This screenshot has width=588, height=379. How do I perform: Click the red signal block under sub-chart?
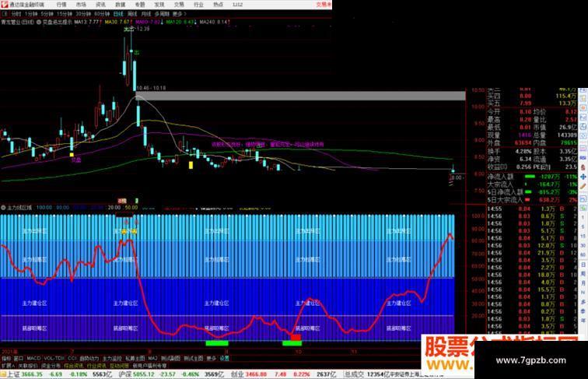pyautogui.click(x=296, y=337)
